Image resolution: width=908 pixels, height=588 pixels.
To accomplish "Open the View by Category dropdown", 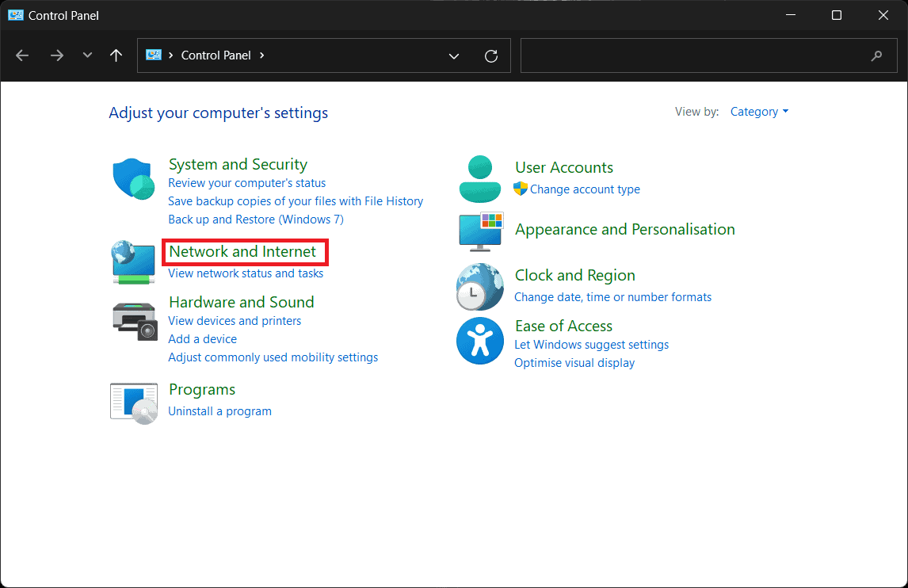I will pyautogui.click(x=759, y=112).
